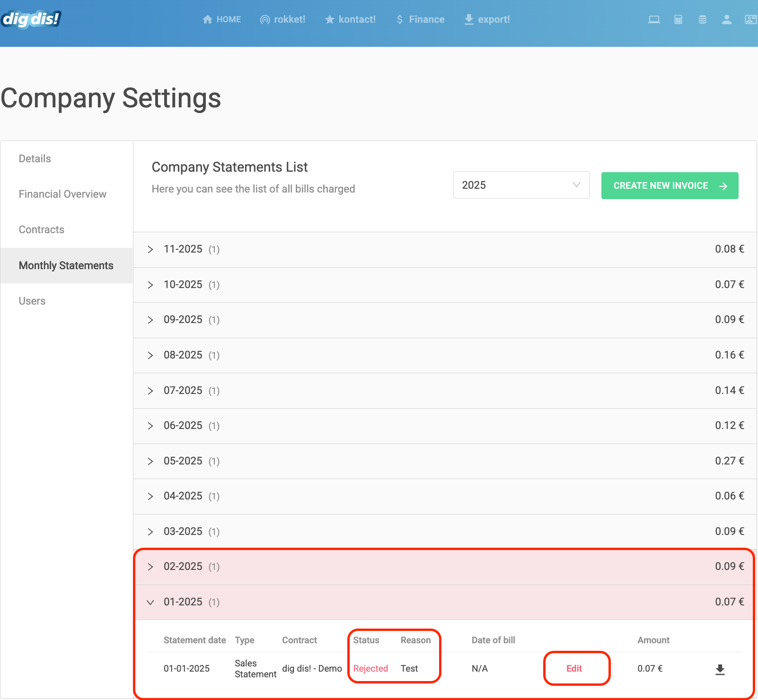Click CREATE NEW INVOICE button
Viewport: 758px width, 700px height.
click(670, 186)
